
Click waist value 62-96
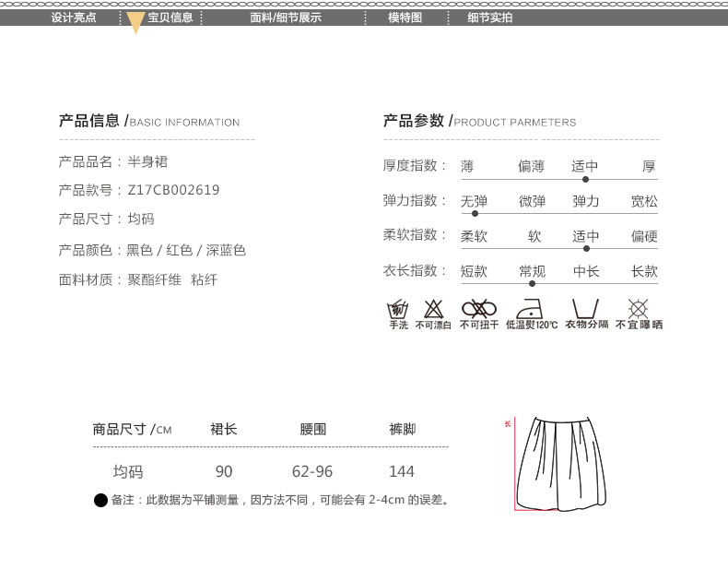pyautogui.click(x=312, y=471)
